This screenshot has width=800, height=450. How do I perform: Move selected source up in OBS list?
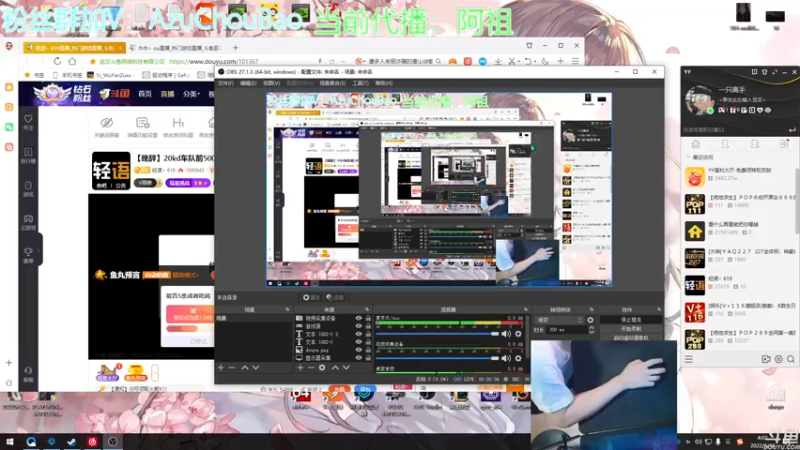click(335, 367)
